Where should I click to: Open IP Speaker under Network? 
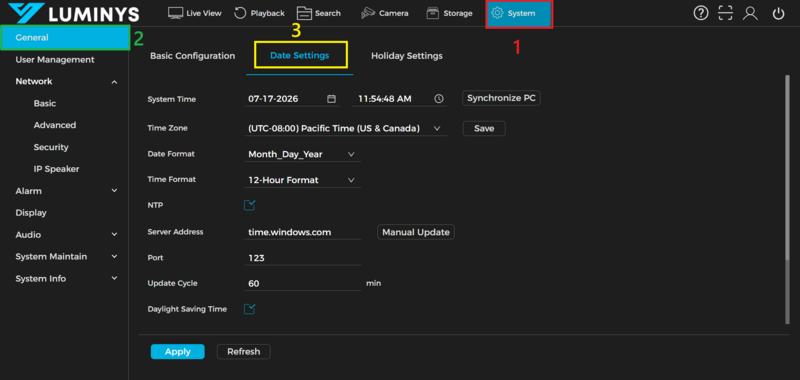point(56,169)
